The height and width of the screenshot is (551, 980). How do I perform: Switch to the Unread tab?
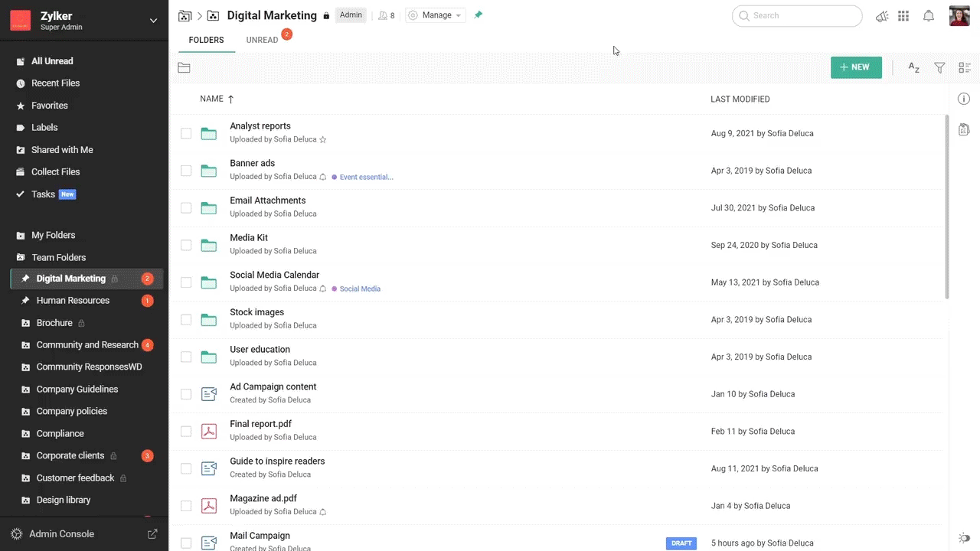[x=262, y=40]
